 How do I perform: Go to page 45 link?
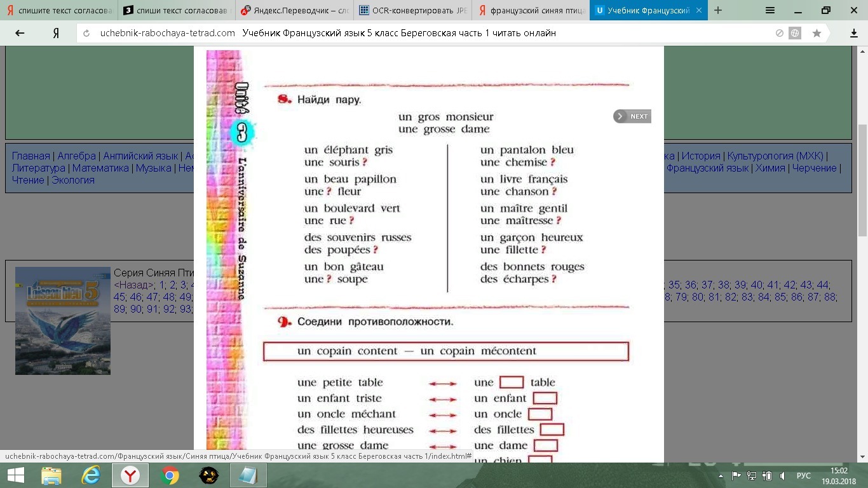coord(119,297)
